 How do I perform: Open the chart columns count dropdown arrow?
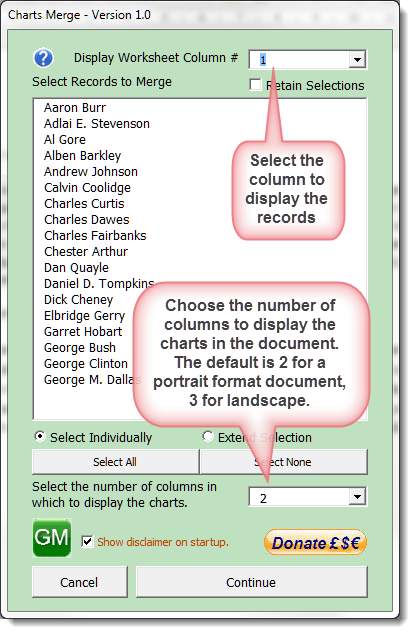(357, 497)
